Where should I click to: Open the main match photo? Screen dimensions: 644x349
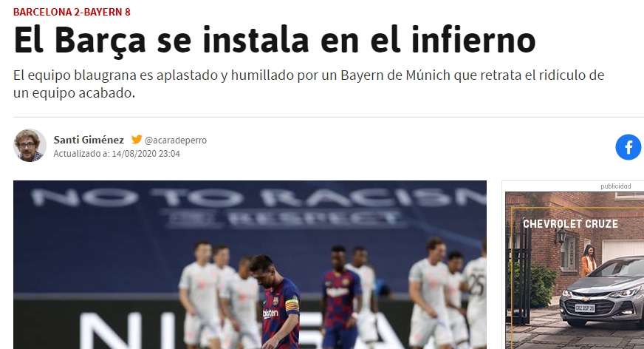(x=250, y=265)
